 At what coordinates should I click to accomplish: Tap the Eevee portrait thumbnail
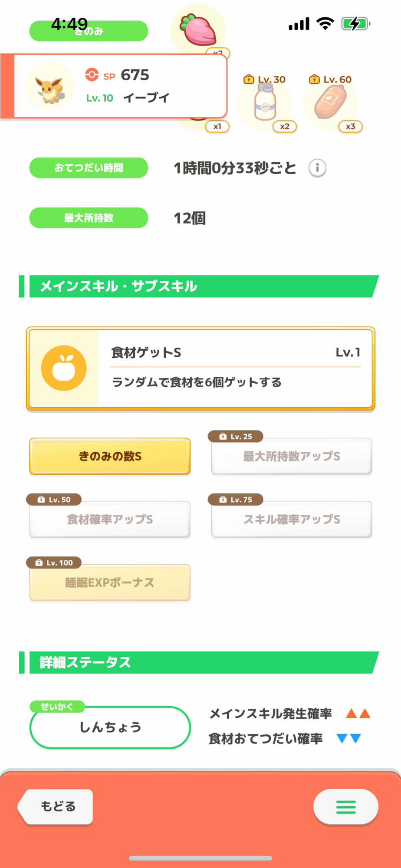click(x=49, y=86)
